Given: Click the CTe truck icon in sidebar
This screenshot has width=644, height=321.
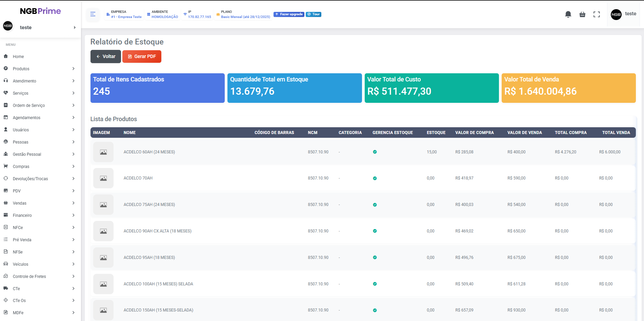Looking at the screenshot, I should [6, 288].
